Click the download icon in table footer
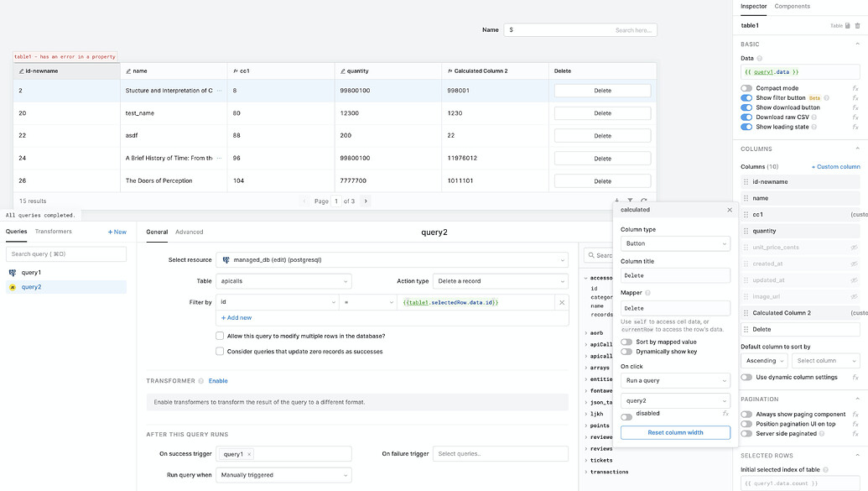 618,200
